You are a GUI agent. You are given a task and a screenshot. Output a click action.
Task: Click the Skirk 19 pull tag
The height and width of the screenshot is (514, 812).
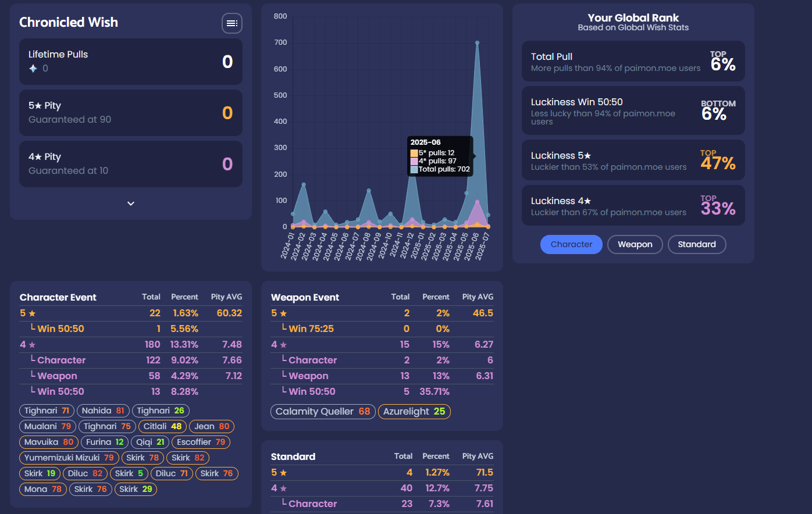(x=40, y=473)
